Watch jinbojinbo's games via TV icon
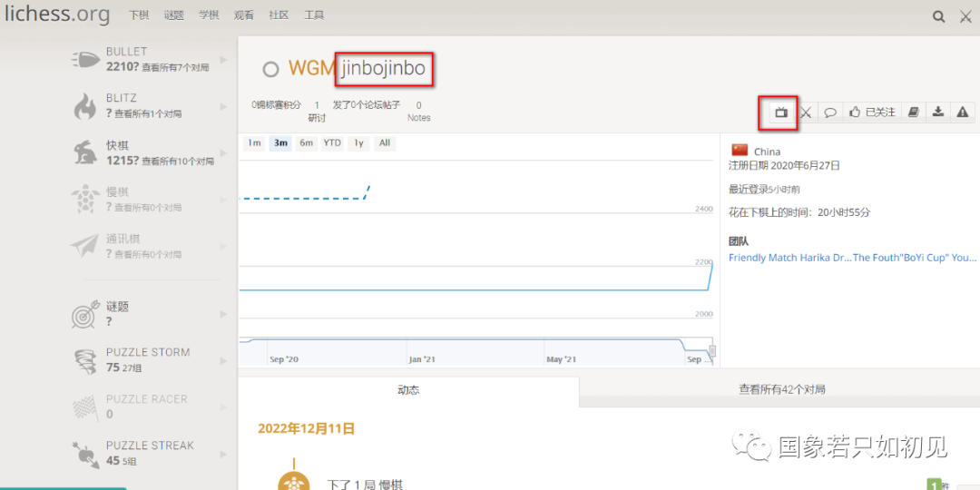Viewport: 980px width, 490px height. pos(780,113)
